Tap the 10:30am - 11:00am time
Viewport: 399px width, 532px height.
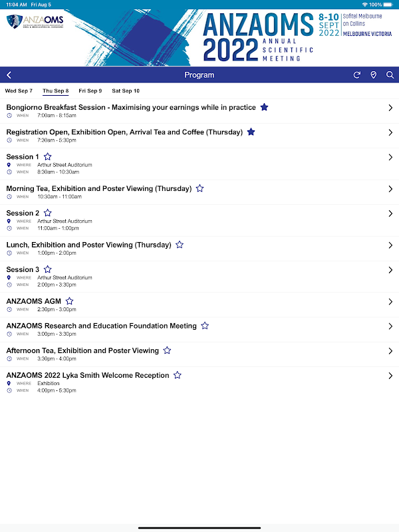pyautogui.click(x=59, y=197)
